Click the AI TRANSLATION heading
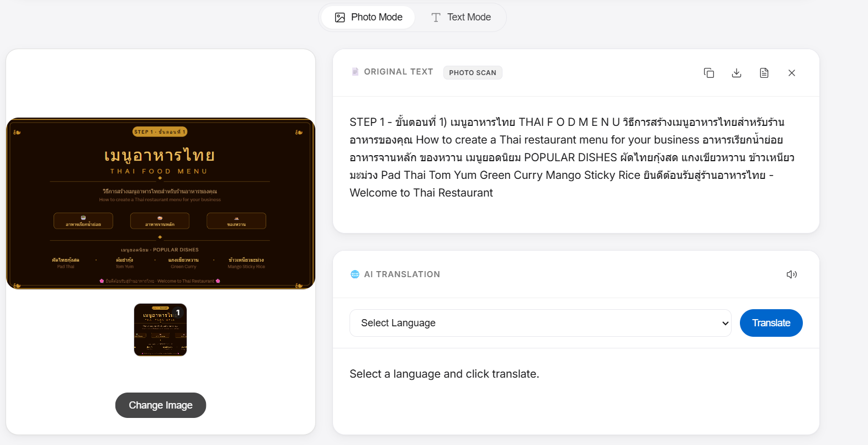868x445 pixels. pos(402,274)
